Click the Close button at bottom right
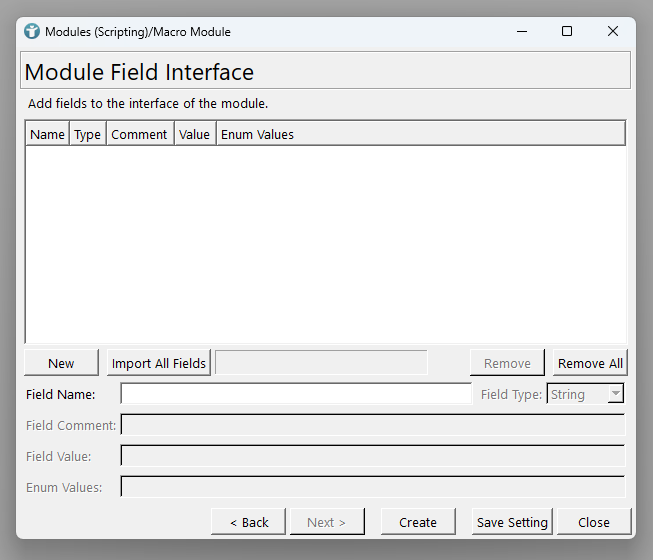The width and height of the screenshot is (653, 560). 593,522
